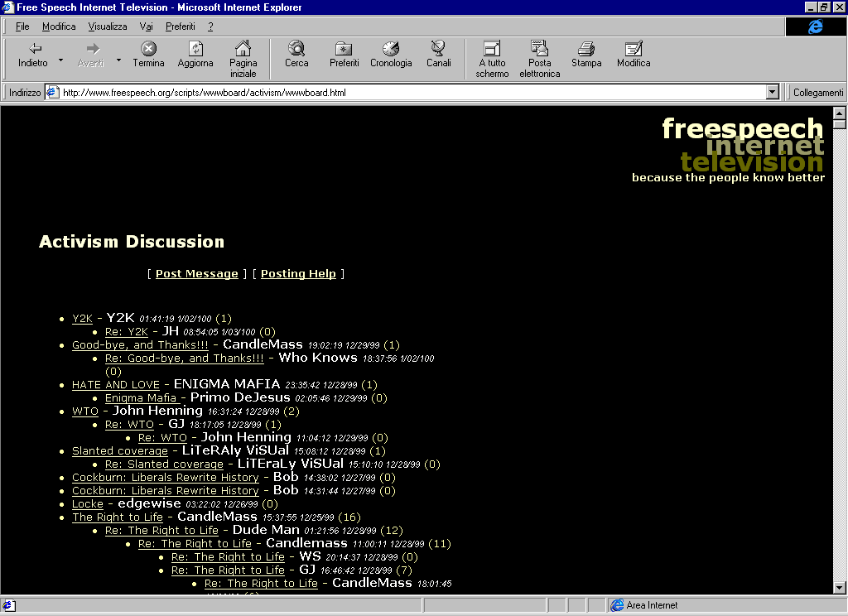Refresh the page with Aggiorna

(195, 49)
